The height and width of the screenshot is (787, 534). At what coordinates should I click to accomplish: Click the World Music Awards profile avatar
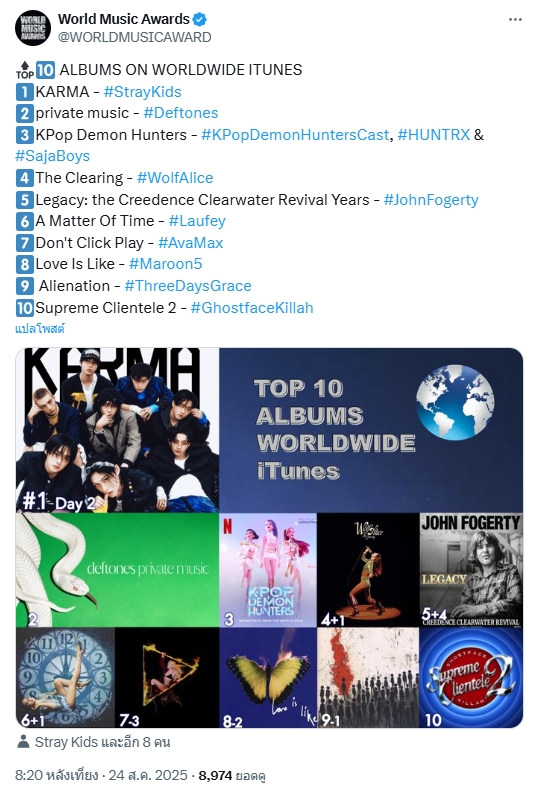[33, 28]
